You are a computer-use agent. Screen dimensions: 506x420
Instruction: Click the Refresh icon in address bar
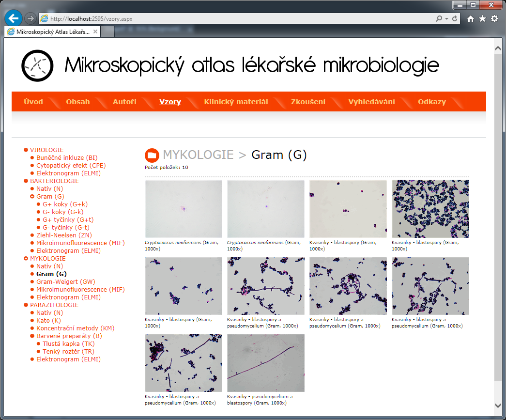pyautogui.click(x=455, y=18)
